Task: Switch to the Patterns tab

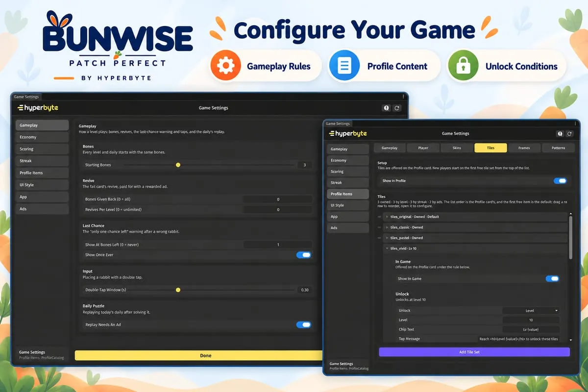Action: [x=558, y=147]
